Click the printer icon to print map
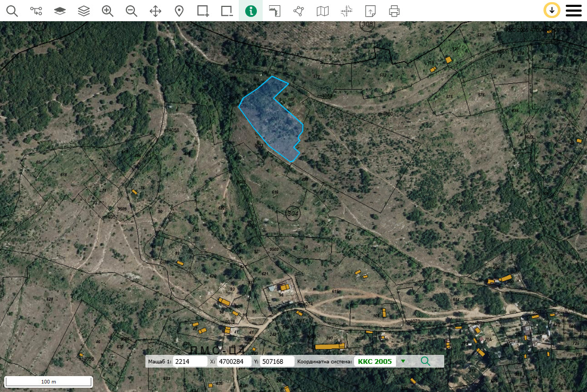587x392 pixels. (394, 11)
